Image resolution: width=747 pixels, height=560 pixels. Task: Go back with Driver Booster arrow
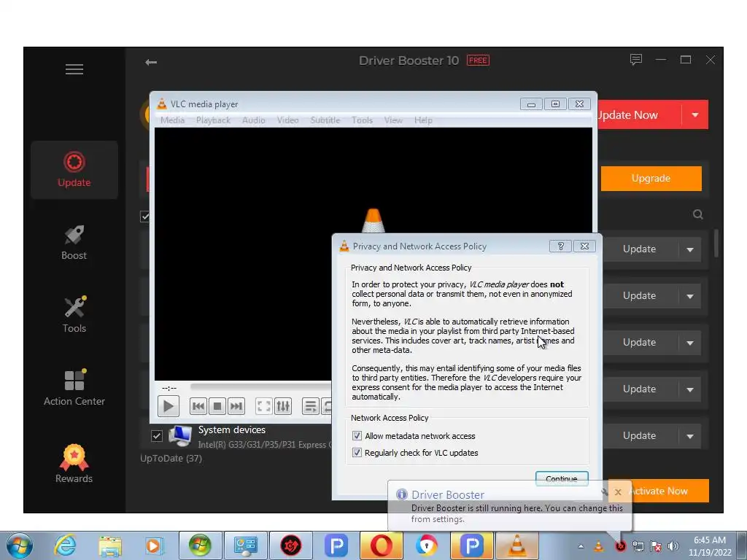point(151,63)
